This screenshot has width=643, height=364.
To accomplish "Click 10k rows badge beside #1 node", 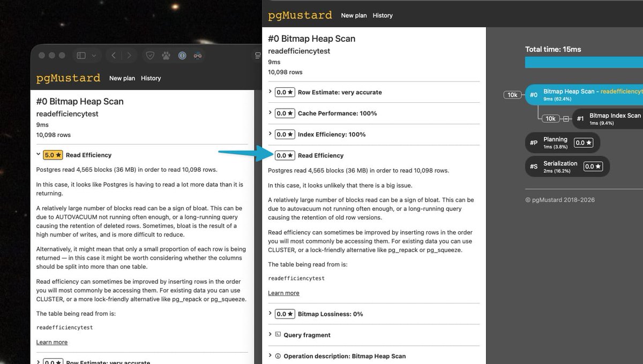I will (x=550, y=118).
